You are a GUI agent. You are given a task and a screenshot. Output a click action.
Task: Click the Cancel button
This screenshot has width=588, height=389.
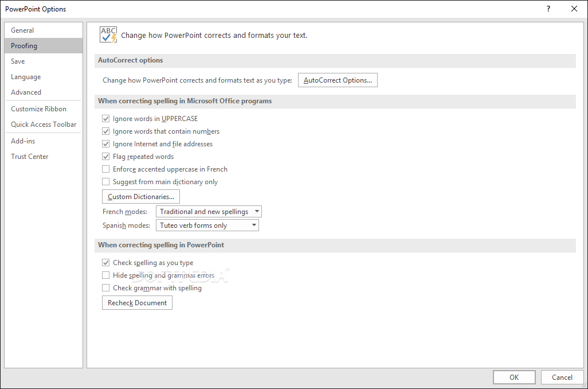pos(562,377)
